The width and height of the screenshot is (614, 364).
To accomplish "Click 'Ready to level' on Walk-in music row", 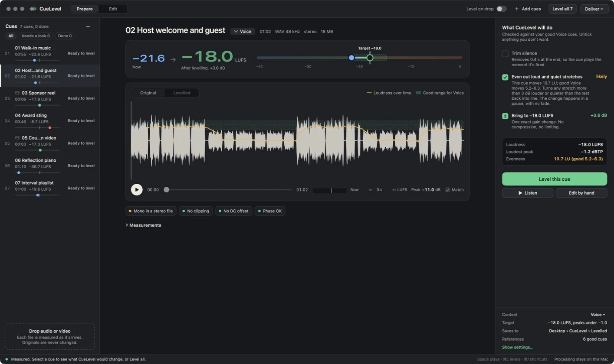I will 81,53.
